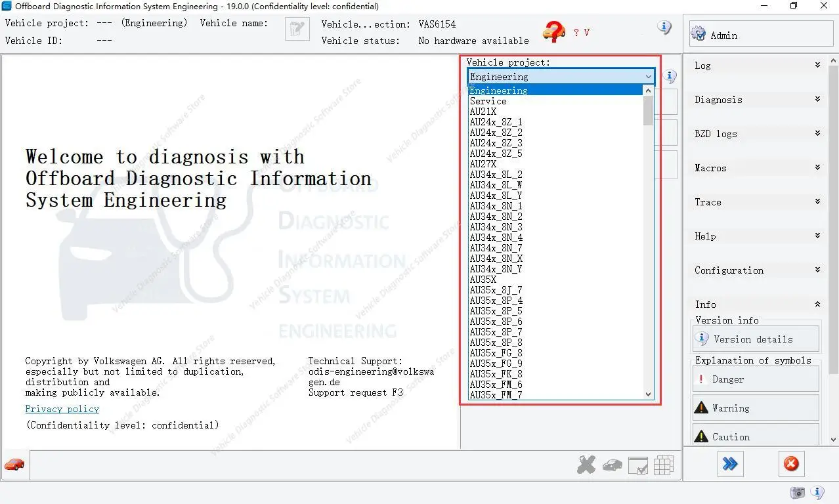This screenshot has width=839, height=504.
Task: Click the window checkmark icon in bottom toolbar
Action: (x=638, y=465)
